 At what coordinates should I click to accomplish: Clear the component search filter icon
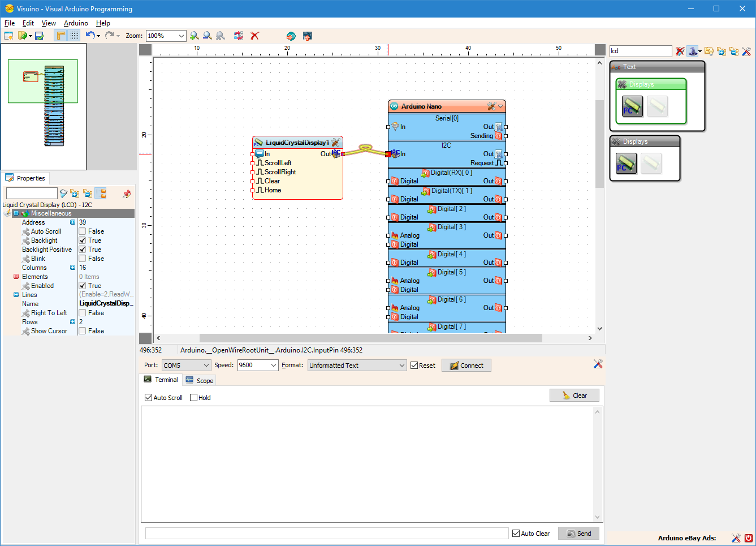(x=680, y=51)
